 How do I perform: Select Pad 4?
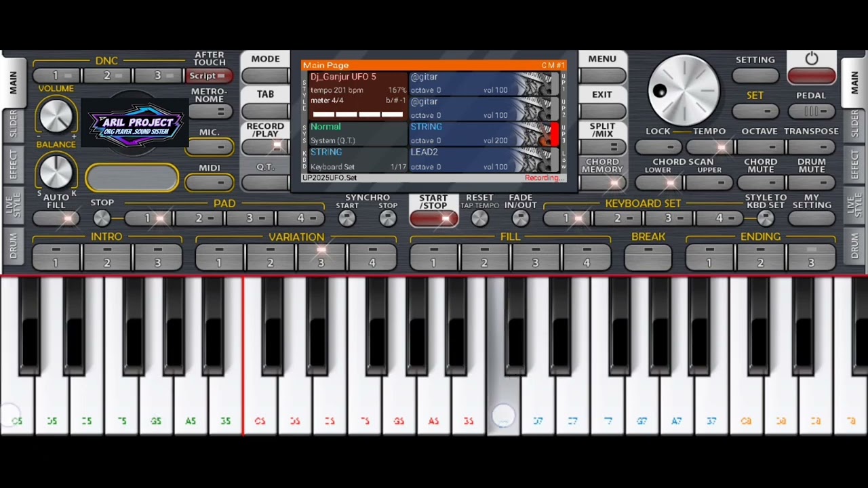(301, 218)
